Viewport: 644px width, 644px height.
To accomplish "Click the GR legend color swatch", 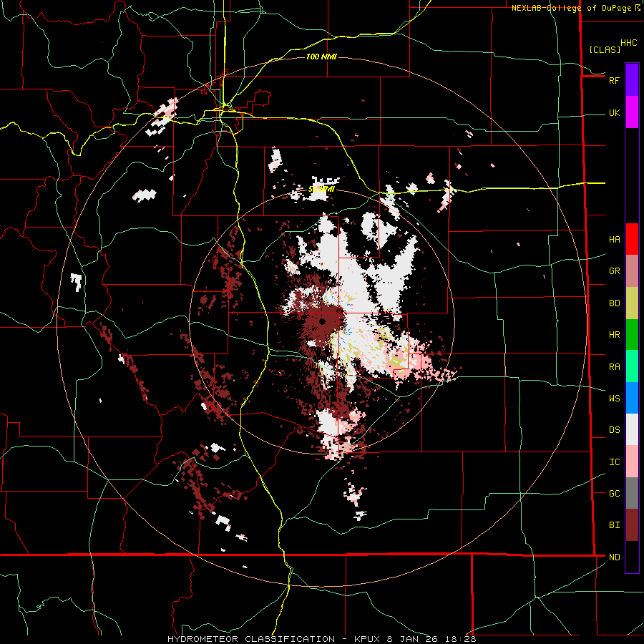I will coord(632,271).
